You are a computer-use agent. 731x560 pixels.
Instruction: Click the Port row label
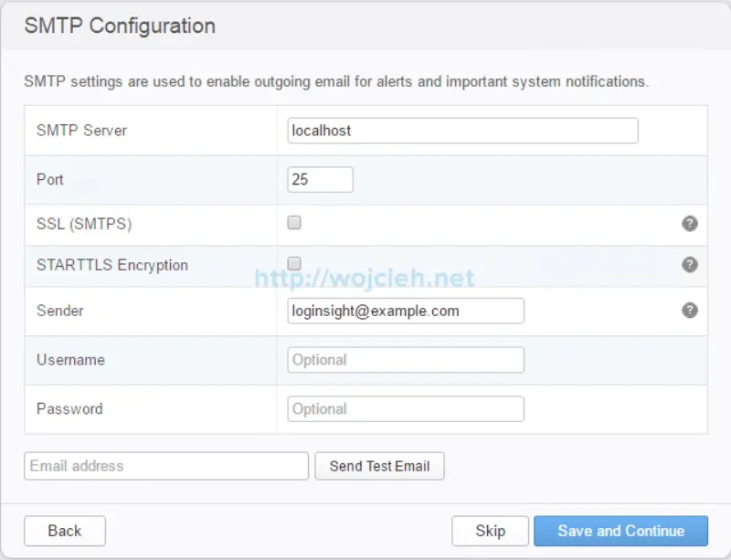pos(52,180)
